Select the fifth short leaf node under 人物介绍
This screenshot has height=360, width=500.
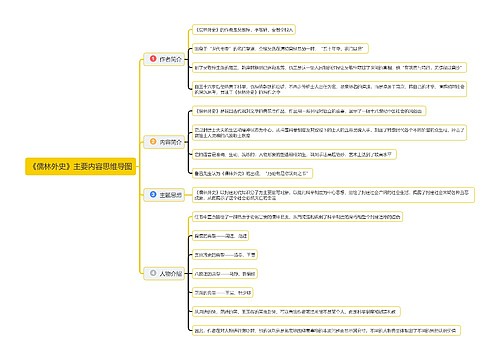click(x=223, y=293)
